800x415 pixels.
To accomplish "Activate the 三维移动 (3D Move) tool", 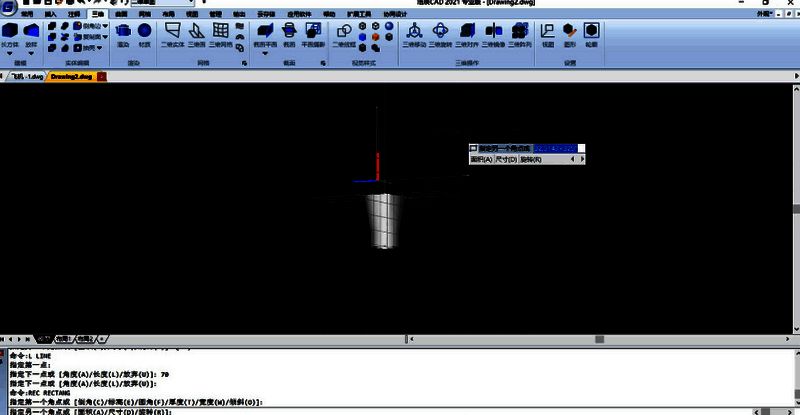I will pos(413,34).
